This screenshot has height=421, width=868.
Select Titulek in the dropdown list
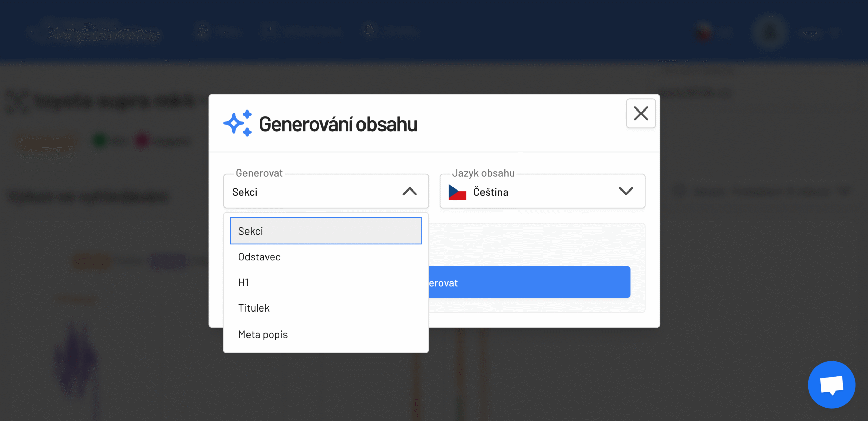click(254, 308)
